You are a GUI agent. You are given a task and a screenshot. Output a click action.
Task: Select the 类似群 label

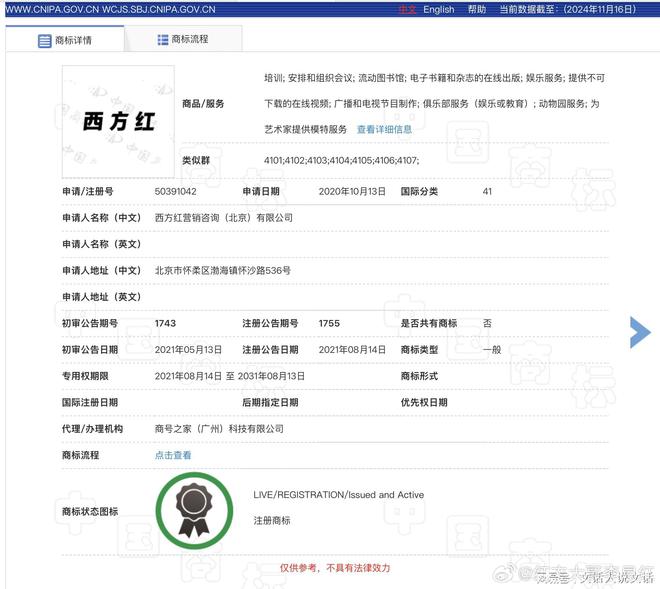[196, 160]
